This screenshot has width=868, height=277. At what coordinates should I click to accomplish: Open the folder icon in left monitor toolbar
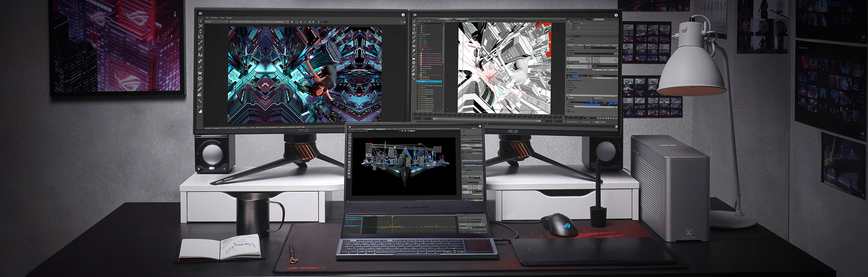coord(200,73)
